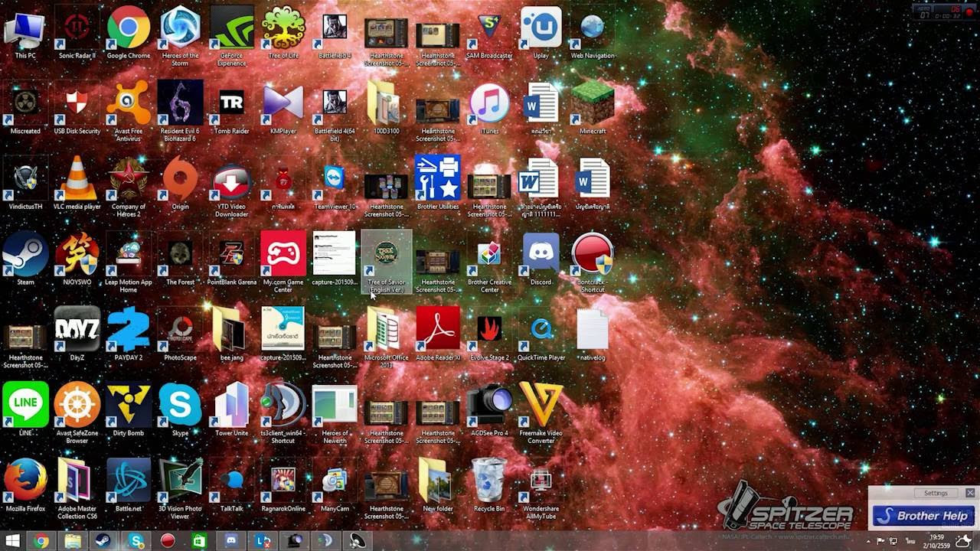Launch Adobe Reader XI

[x=437, y=329]
